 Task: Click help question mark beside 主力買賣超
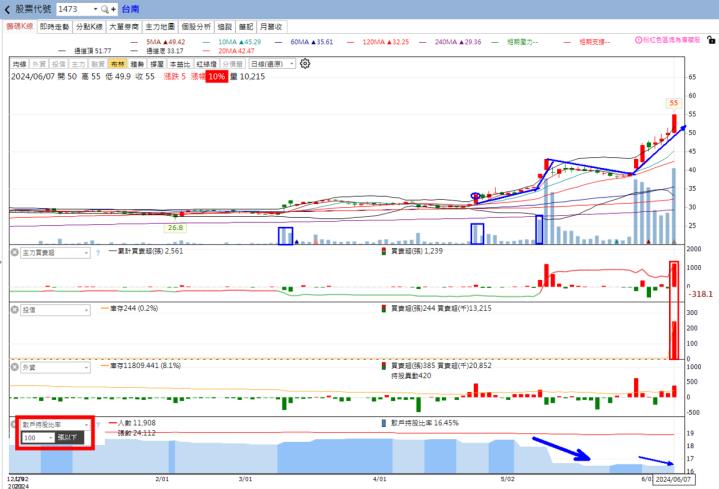tap(98, 253)
